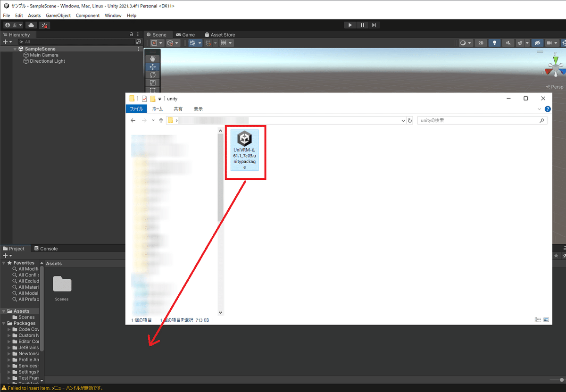Click the Pause button
The height and width of the screenshot is (392, 566).
coord(362,25)
